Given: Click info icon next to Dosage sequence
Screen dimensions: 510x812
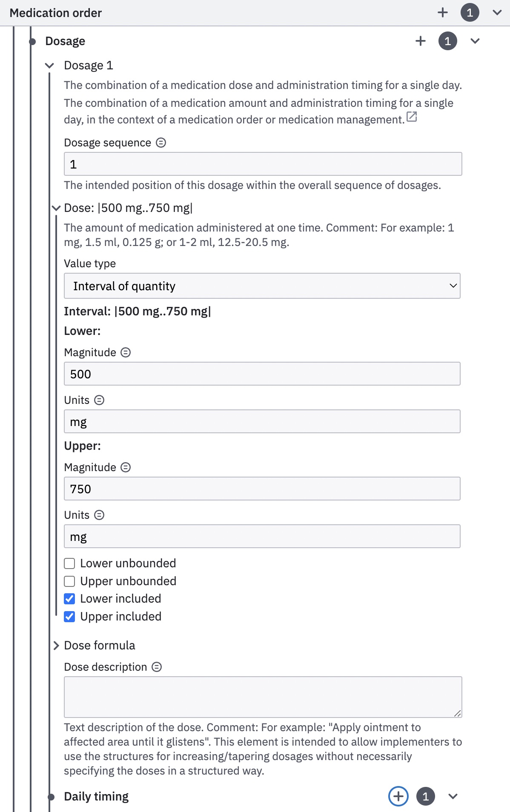Looking at the screenshot, I should tap(161, 143).
